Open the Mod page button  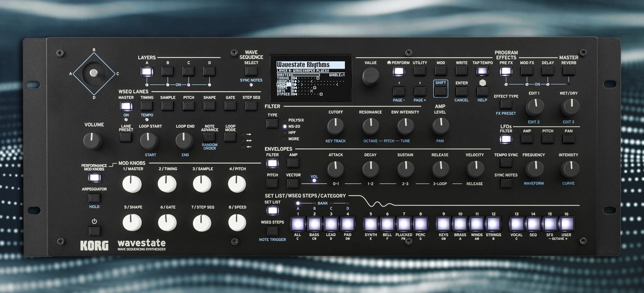click(441, 71)
